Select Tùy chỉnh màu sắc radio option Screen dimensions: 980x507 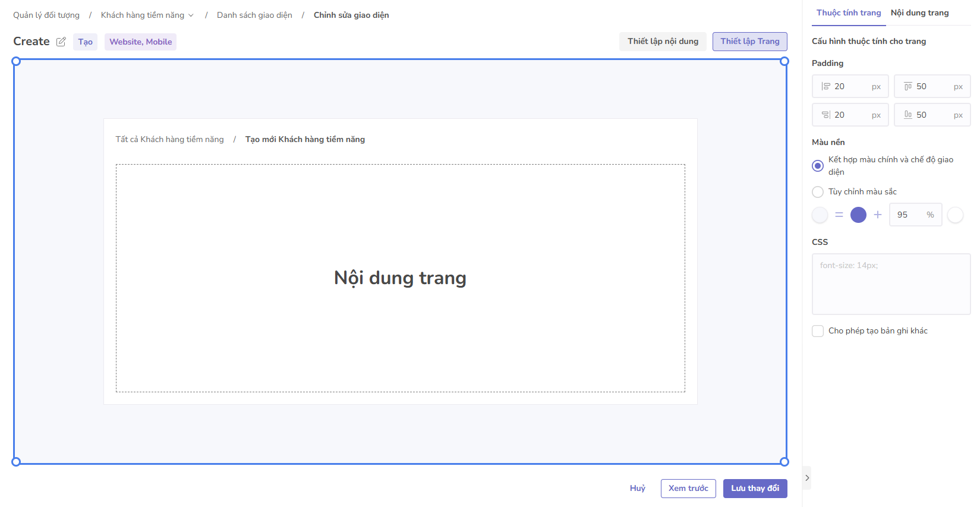coord(818,192)
